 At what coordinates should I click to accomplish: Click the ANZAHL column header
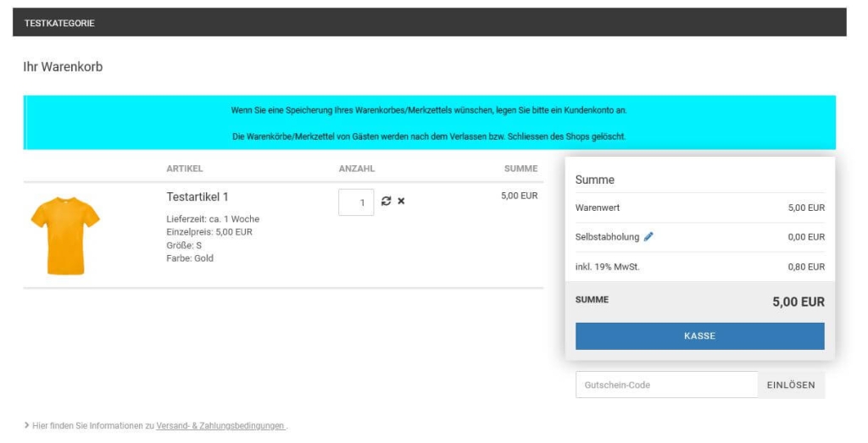pos(356,169)
